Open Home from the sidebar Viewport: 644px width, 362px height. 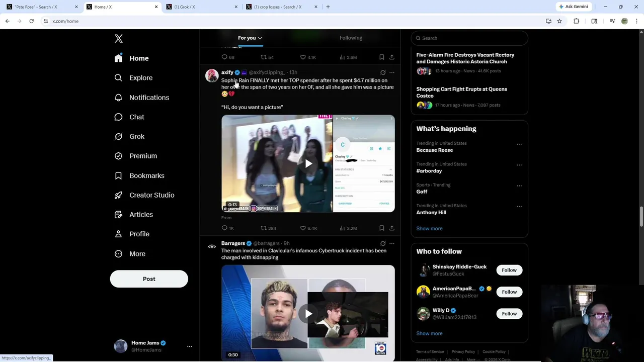point(131,58)
